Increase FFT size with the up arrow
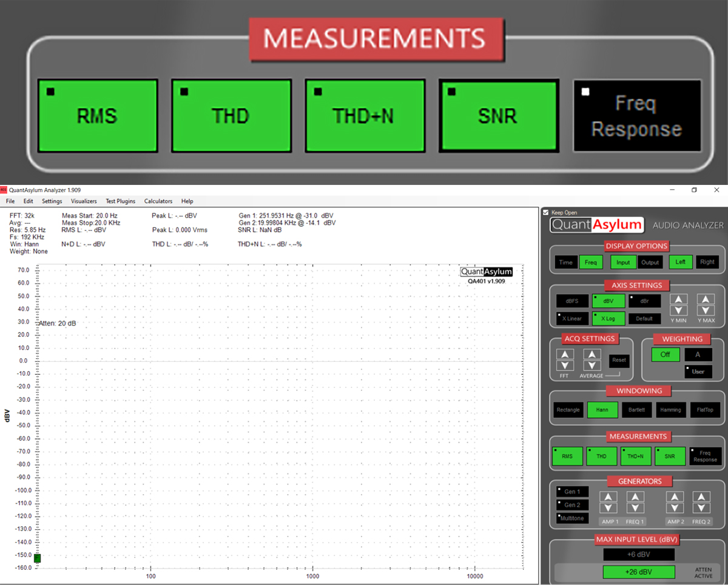728x585 pixels. 565,355
